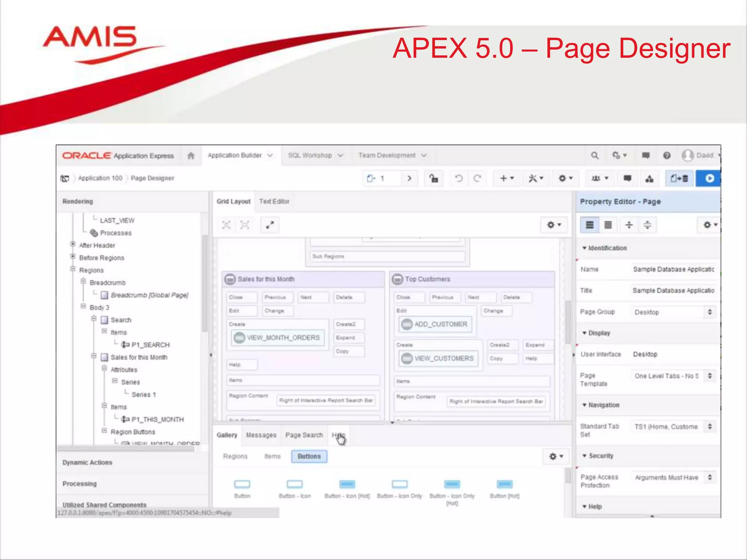Viewport: 747px width, 560px height.
Task: Click Expand All property groups icon
Action: tap(647, 225)
